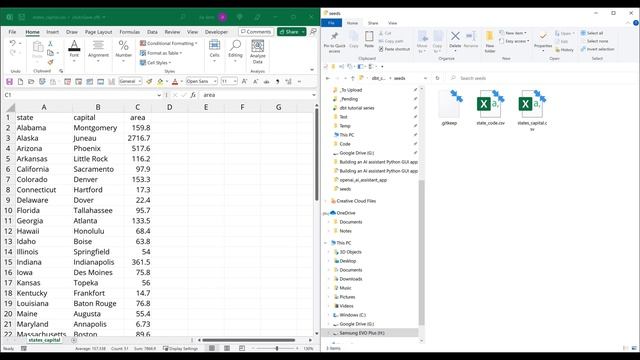
Task: Click the Open folder icon in quick toolbar
Action: pyautogui.click(x=31, y=82)
